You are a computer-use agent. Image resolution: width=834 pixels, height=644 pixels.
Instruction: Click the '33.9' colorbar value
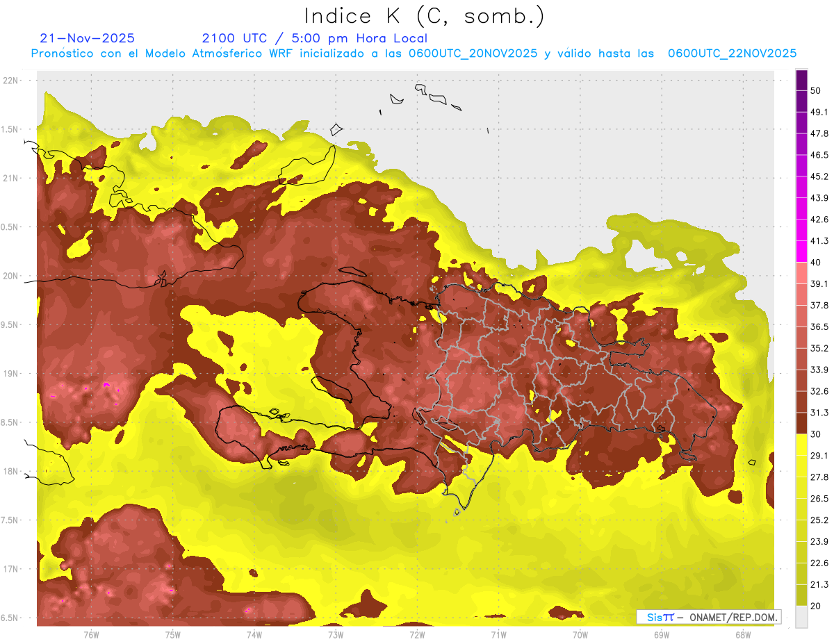pos(819,370)
